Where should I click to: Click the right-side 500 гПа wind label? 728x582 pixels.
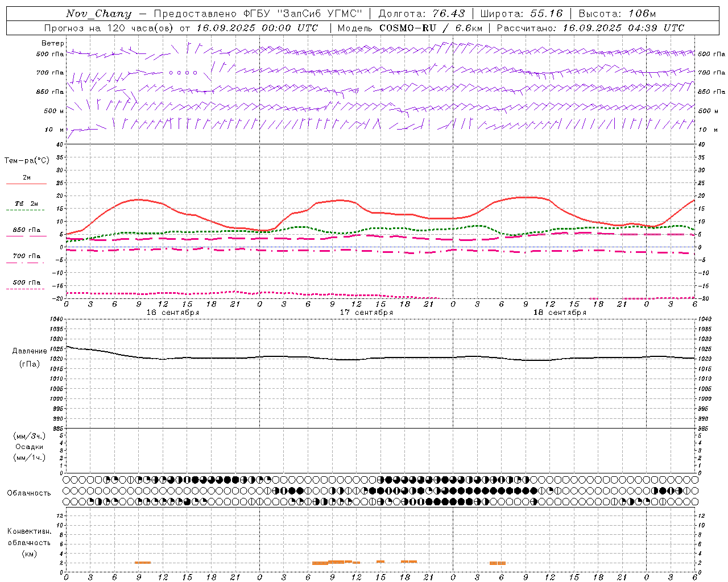pyautogui.click(x=712, y=54)
